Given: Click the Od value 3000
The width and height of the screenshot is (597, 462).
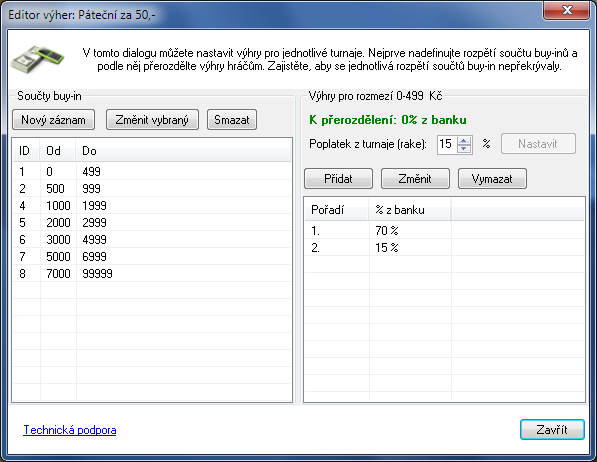Looking at the screenshot, I should pyautogui.click(x=58, y=240).
